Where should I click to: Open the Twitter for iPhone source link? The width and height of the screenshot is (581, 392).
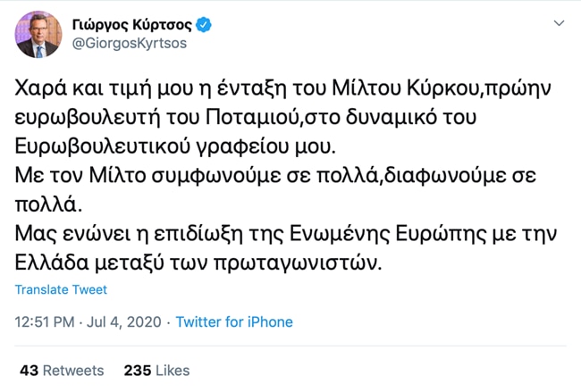point(234,321)
